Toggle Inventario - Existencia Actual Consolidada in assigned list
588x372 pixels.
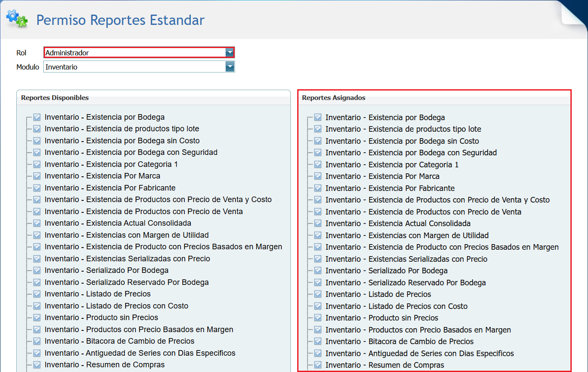[x=317, y=223]
